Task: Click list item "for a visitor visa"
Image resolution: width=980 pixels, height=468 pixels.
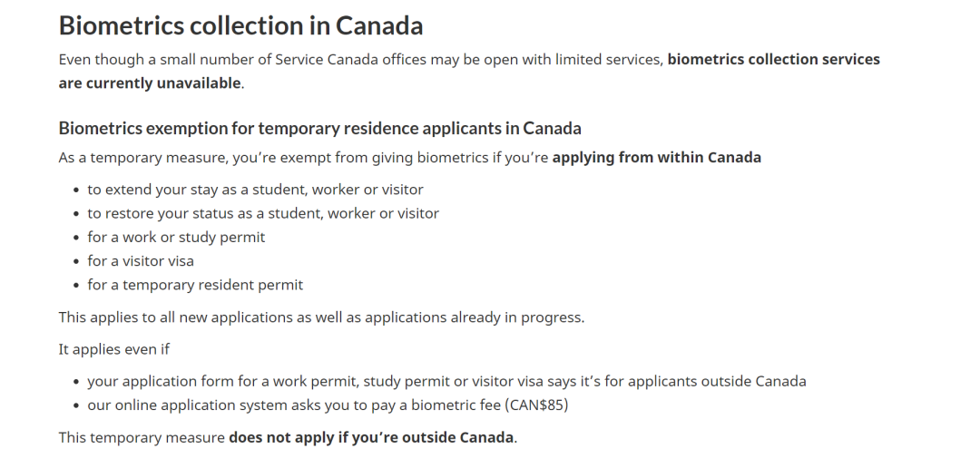Action: click(141, 261)
